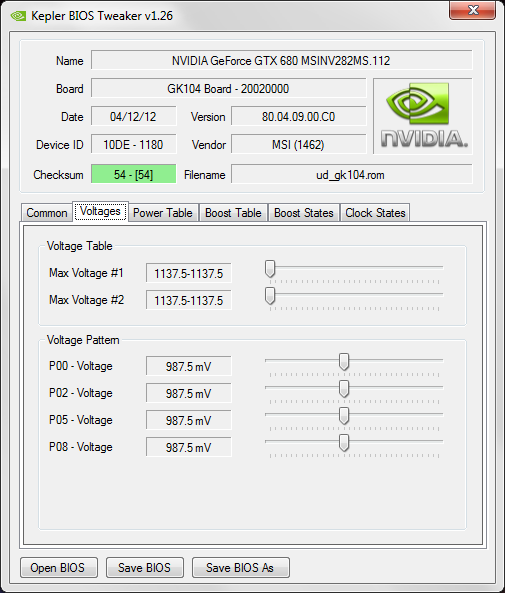Image resolution: width=505 pixels, height=593 pixels.
Task: Switch to the Common tab
Action: coord(47,213)
